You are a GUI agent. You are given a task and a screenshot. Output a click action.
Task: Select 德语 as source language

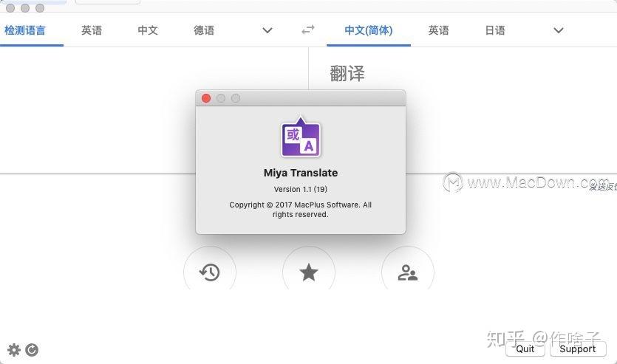point(204,30)
